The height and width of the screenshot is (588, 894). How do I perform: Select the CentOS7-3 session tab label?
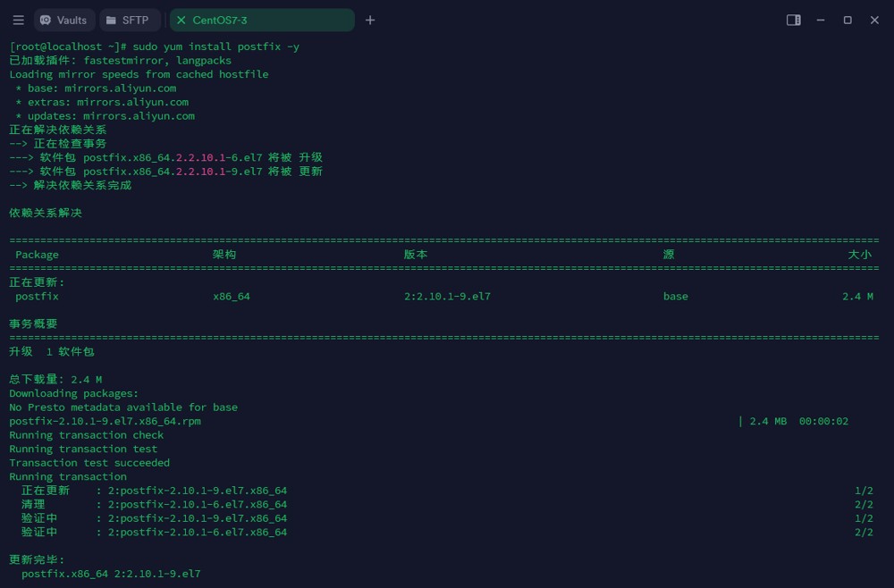(220, 21)
